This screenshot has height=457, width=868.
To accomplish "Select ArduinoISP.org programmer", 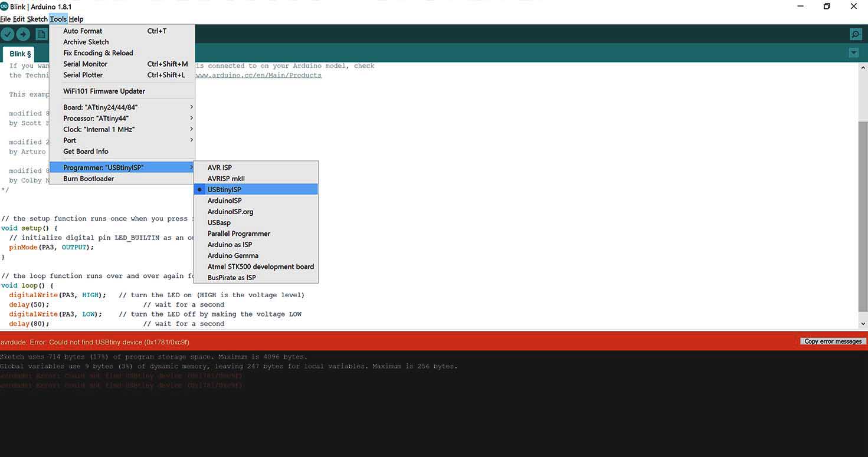I will [256, 211].
